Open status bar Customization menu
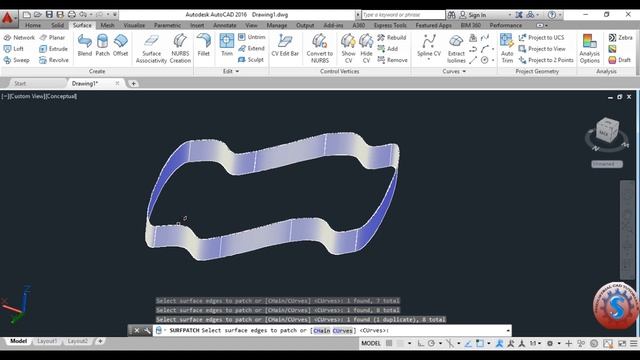This screenshot has width=640, height=360. 633,343
